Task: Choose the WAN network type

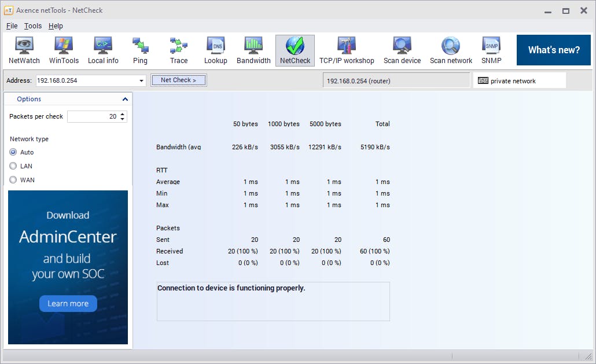Action: tap(13, 180)
